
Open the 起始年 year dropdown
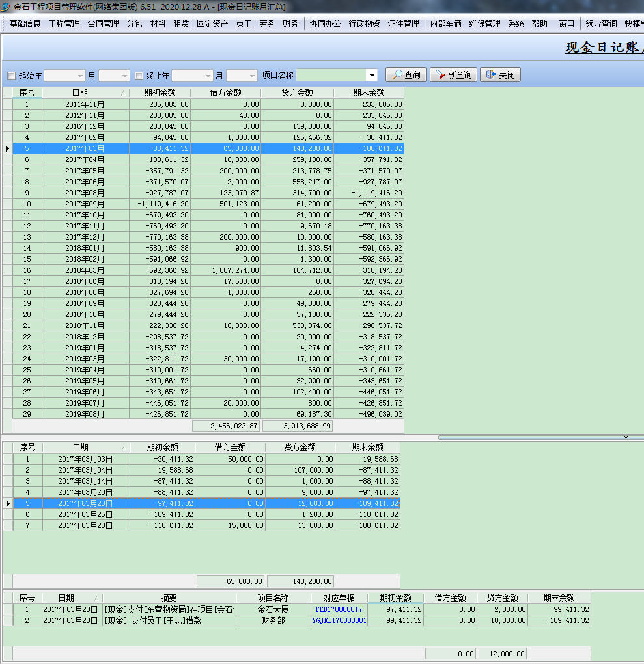tap(81, 76)
